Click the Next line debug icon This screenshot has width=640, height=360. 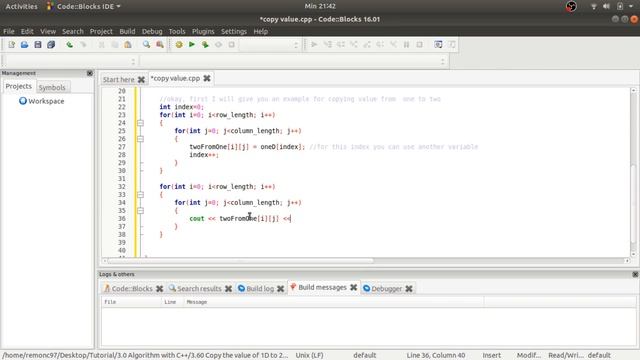340,44
